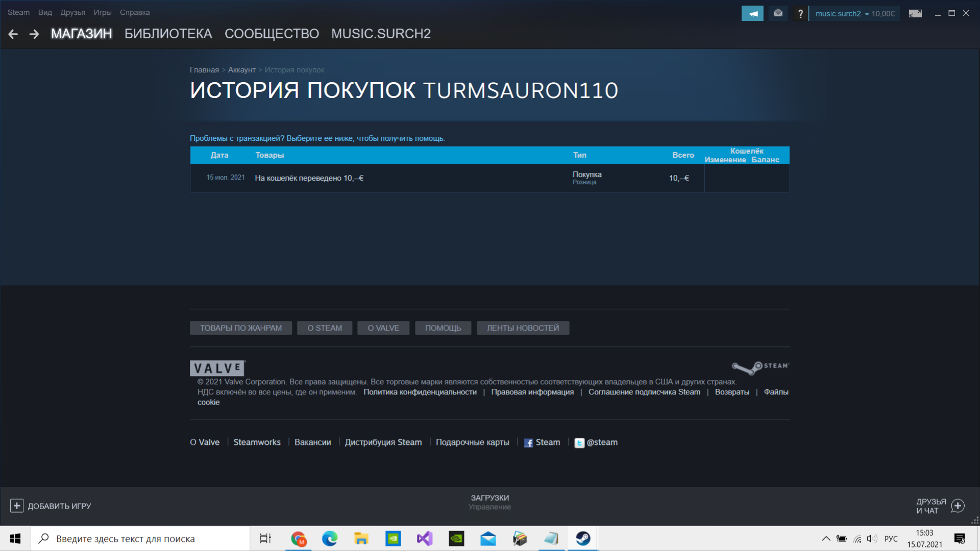Open Дистрибуция Steam link
The height and width of the screenshot is (551, 980).
pyautogui.click(x=383, y=442)
